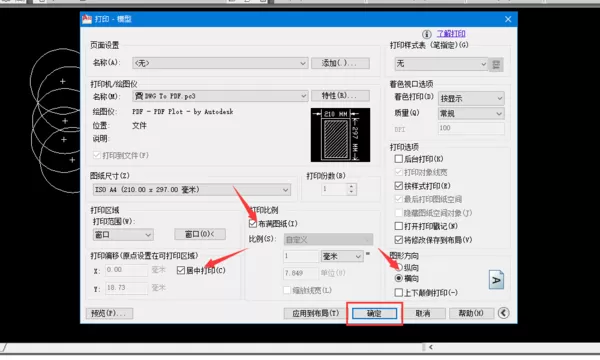Click the 打印份数 copies number field
600x360 pixels.
click(x=334, y=189)
